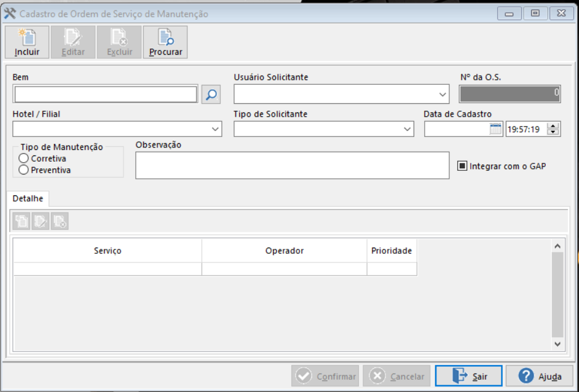Click the empty first Serviço cell
The height and width of the screenshot is (392, 579).
108,269
